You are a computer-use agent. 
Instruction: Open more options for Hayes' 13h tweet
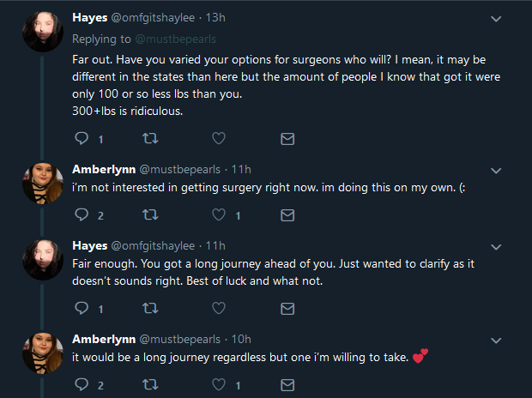496,19
